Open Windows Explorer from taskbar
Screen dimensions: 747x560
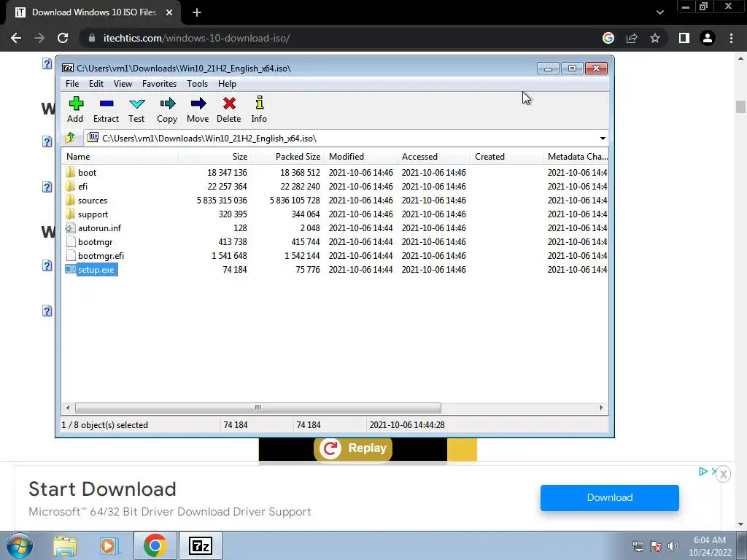65,545
